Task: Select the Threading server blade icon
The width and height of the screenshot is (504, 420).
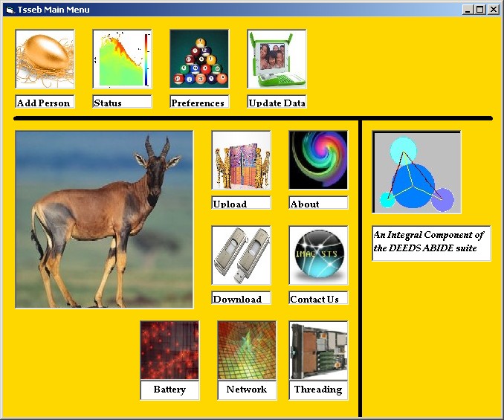Action: tap(318, 350)
